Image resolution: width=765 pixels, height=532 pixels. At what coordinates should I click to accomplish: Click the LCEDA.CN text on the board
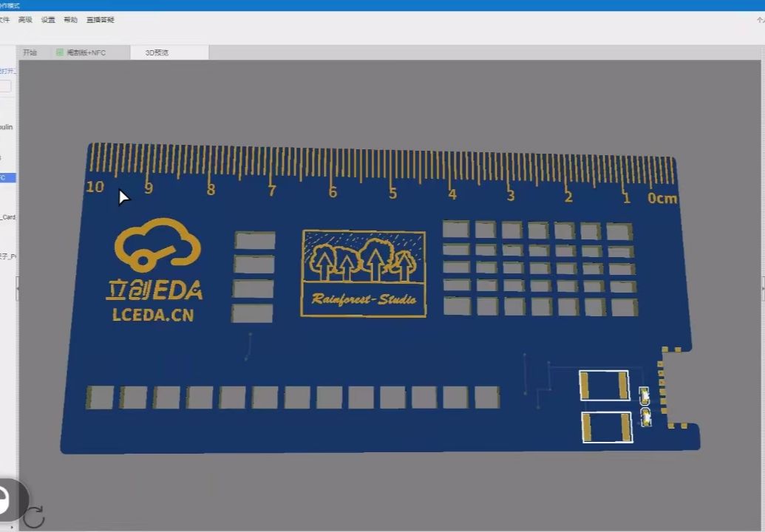[x=153, y=315]
